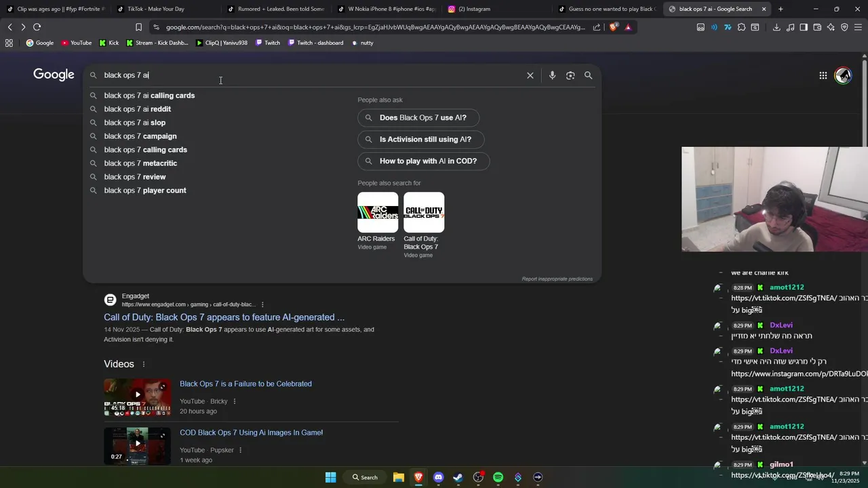The image size is (868, 488).
Task: Open the Google account avatar
Action: pos(843,75)
